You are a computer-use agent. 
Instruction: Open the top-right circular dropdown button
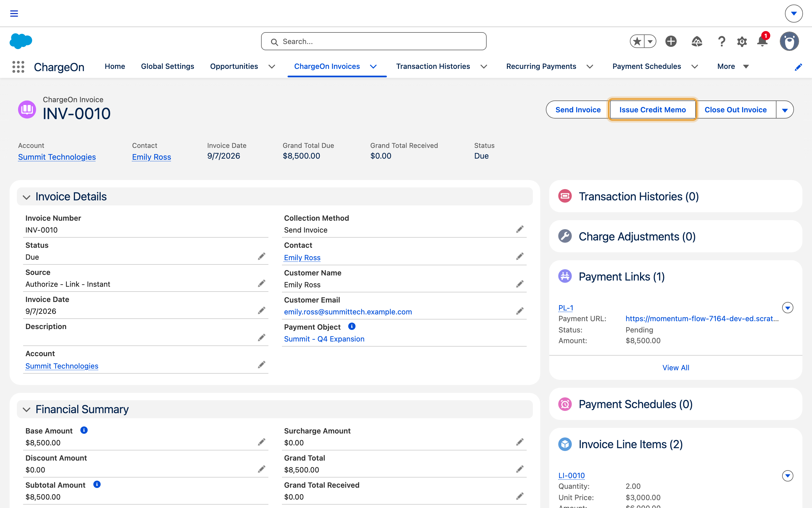tap(794, 14)
